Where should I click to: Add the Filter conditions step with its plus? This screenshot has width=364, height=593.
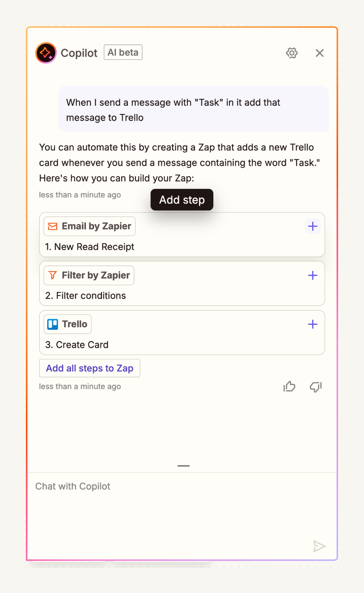click(312, 275)
